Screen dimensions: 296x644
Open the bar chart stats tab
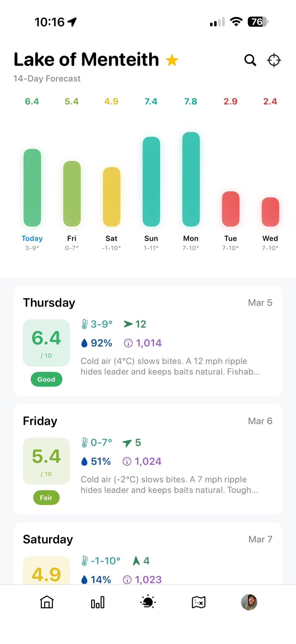coord(98,602)
